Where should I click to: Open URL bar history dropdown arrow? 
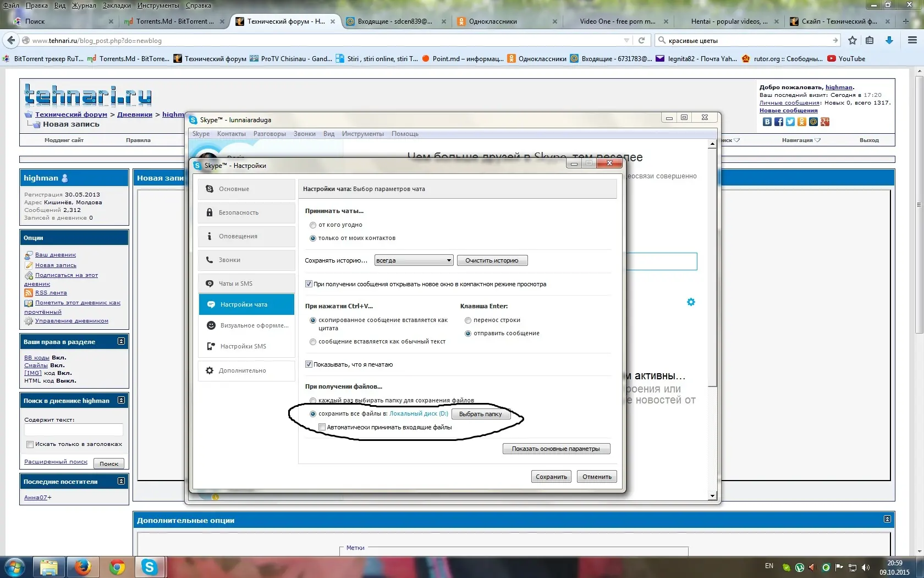point(626,40)
